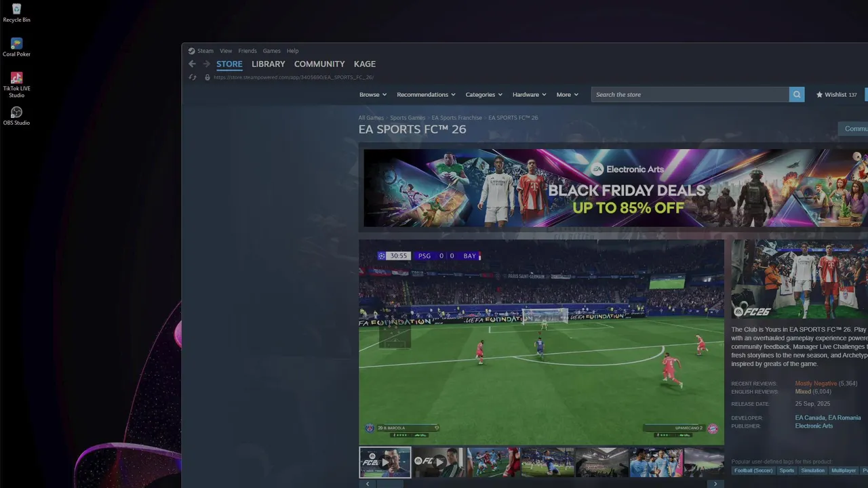Screen dimensions: 868x488
Task: Open the Sports Games breadcrumb link
Action: (408, 118)
